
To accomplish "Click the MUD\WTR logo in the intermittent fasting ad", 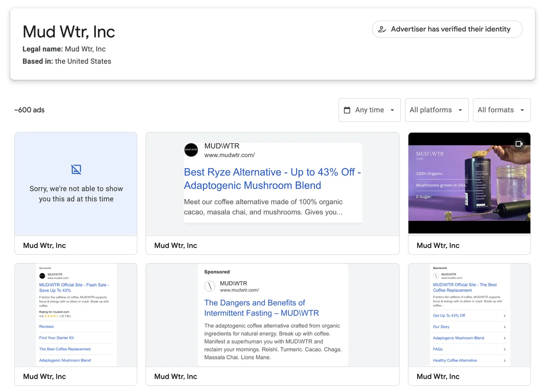I will click(x=210, y=286).
